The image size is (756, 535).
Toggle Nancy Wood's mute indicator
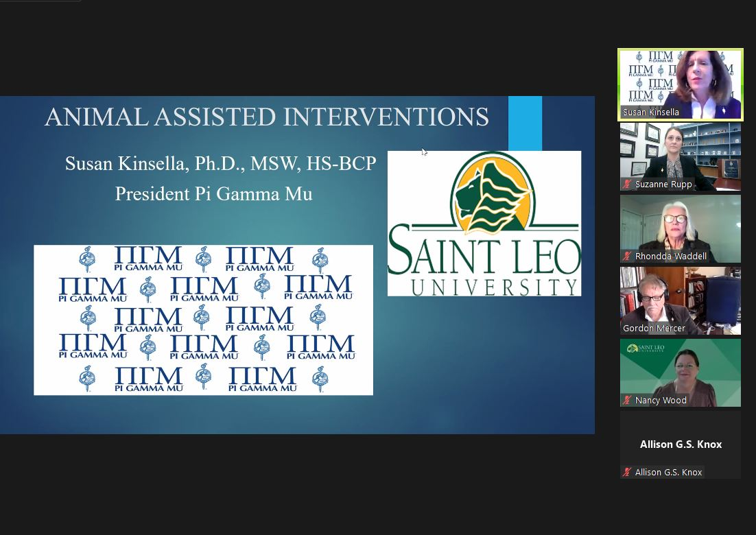click(x=626, y=400)
